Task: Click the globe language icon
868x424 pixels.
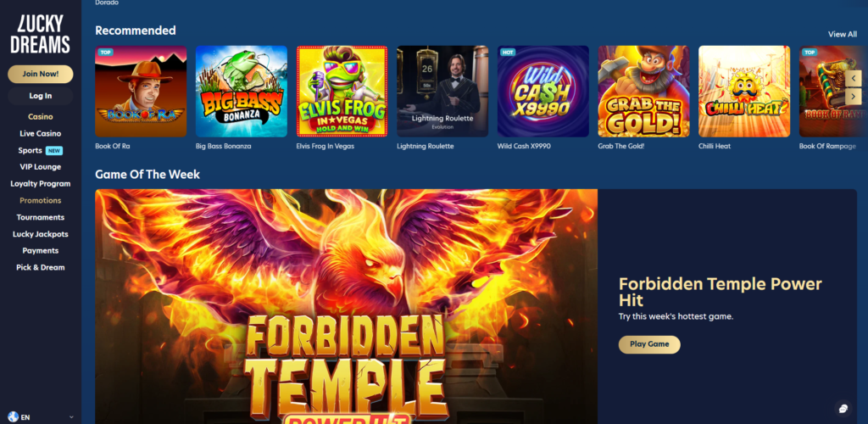Action: coord(14,417)
